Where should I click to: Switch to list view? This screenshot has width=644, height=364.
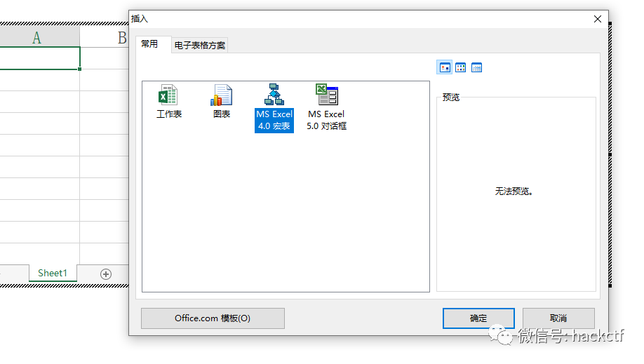[x=460, y=67]
